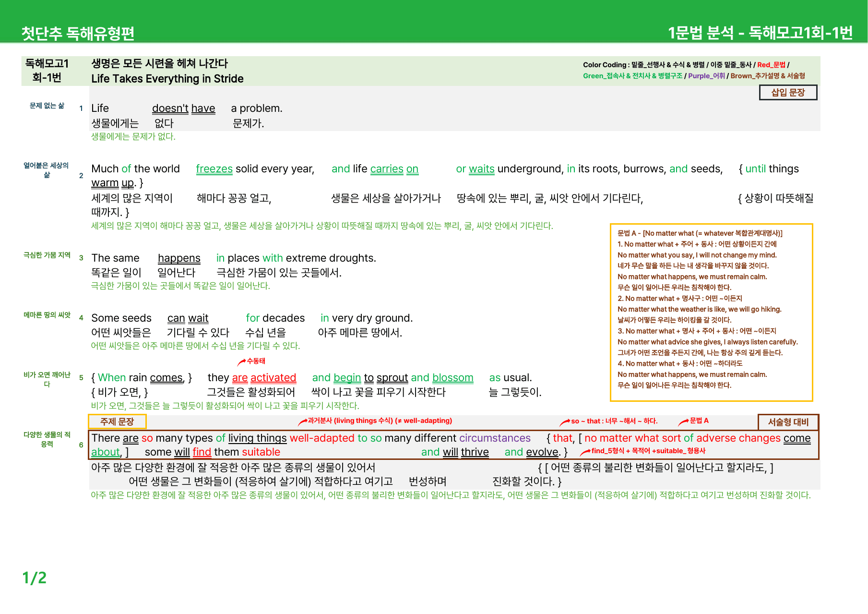Screen dimensions: 868x614
Task: Click green translation '극심한 가뭄이 있는 곳들에서 똑같은 일이 일어난다.'
Action: pyautogui.click(x=180, y=286)
